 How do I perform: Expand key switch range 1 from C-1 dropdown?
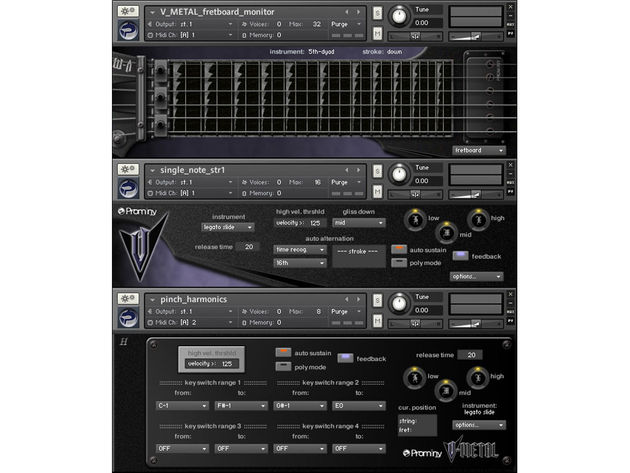tap(182, 405)
